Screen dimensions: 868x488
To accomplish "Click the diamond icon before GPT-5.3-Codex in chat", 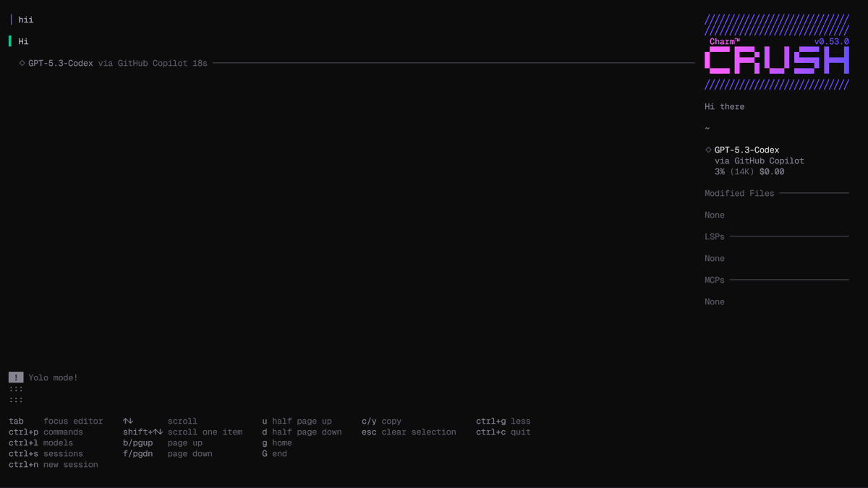I will (22, 63).
